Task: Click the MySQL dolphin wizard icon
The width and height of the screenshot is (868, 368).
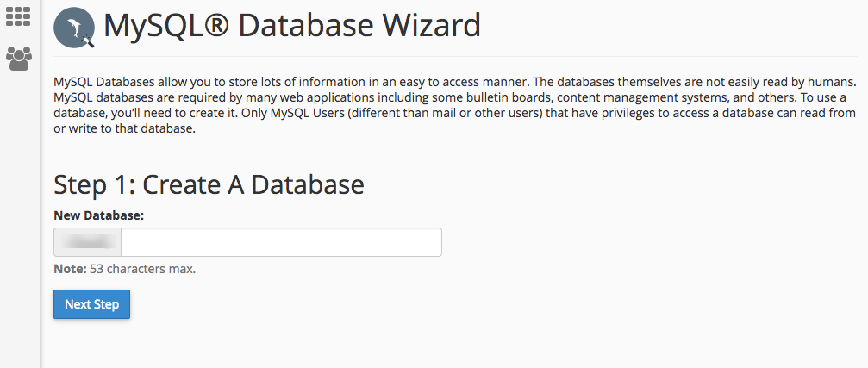Action: 73,28
